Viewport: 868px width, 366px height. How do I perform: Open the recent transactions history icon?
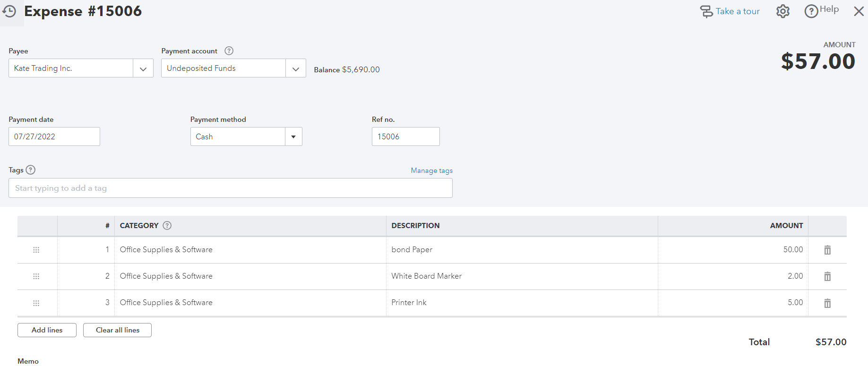pos(9,11)
